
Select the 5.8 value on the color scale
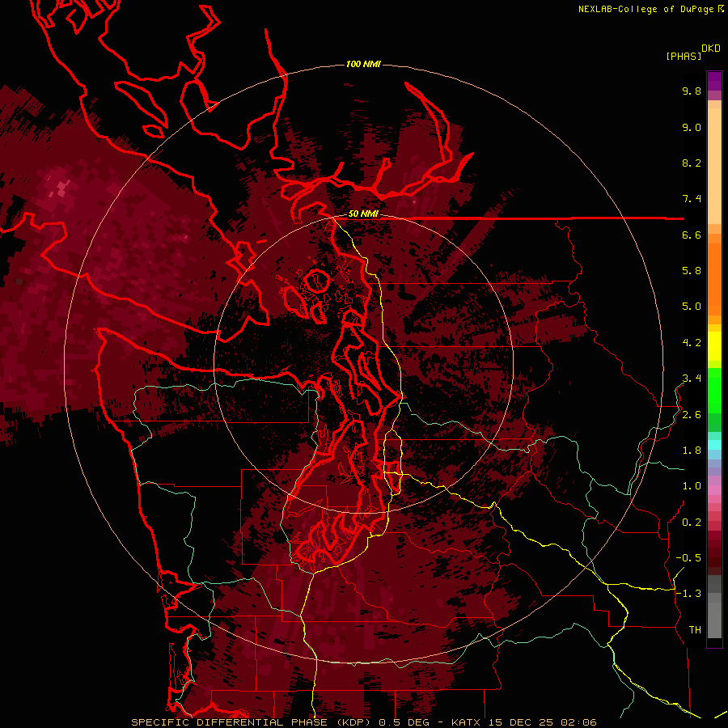692,271
